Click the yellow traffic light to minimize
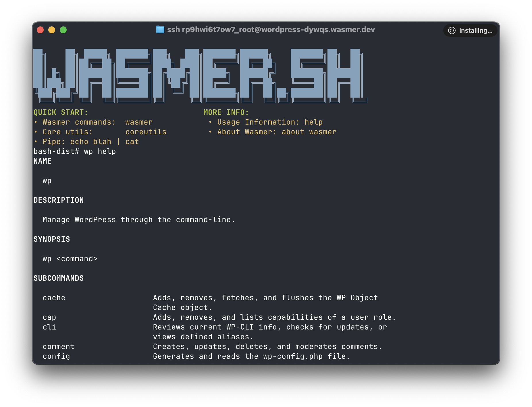 tap(51, 30)
